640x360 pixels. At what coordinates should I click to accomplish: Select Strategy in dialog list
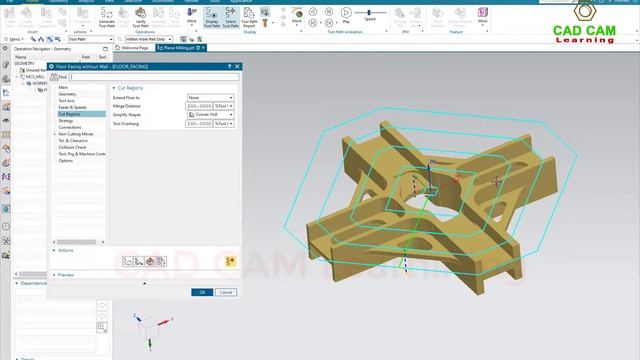click(66, 121)
